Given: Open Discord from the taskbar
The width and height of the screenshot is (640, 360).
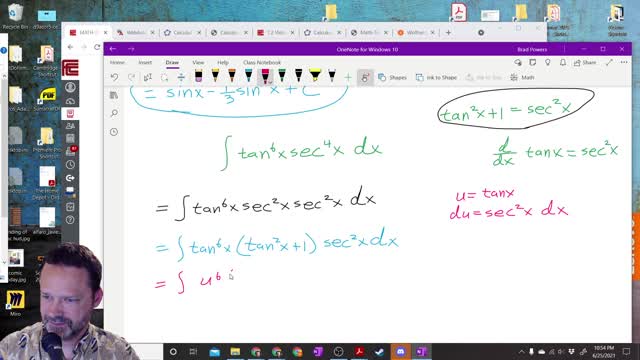Looking at the screenshot, I should coord(400,351).
